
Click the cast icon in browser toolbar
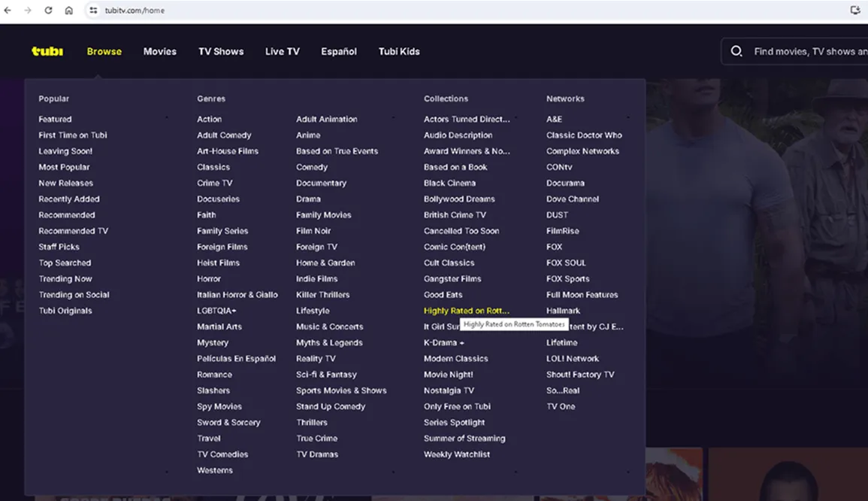click(854, 11)
